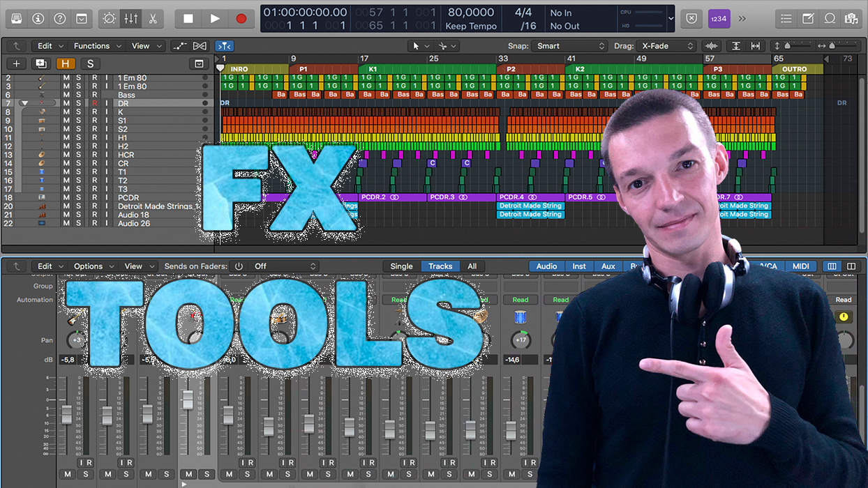Open the List Editors icon
The image size is (868, 488).
coord(786,19)
